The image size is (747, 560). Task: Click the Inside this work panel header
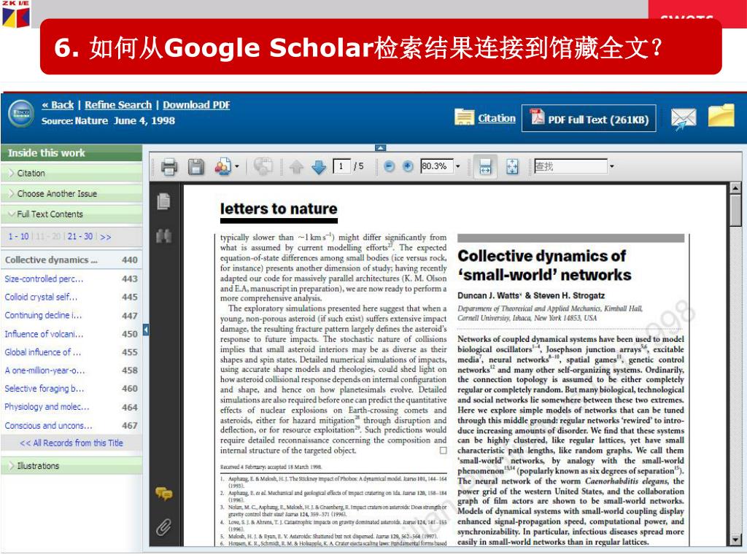point(71,153)
